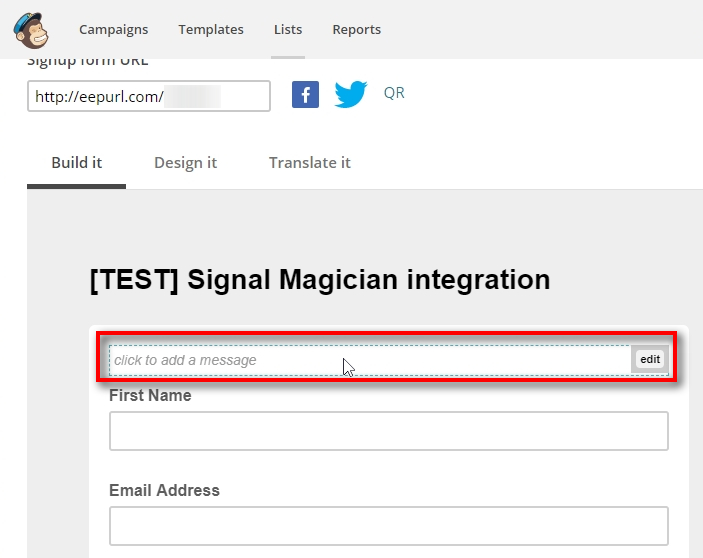Select the First Name field label
Screen dimensions: 703x558
(150, 396)
